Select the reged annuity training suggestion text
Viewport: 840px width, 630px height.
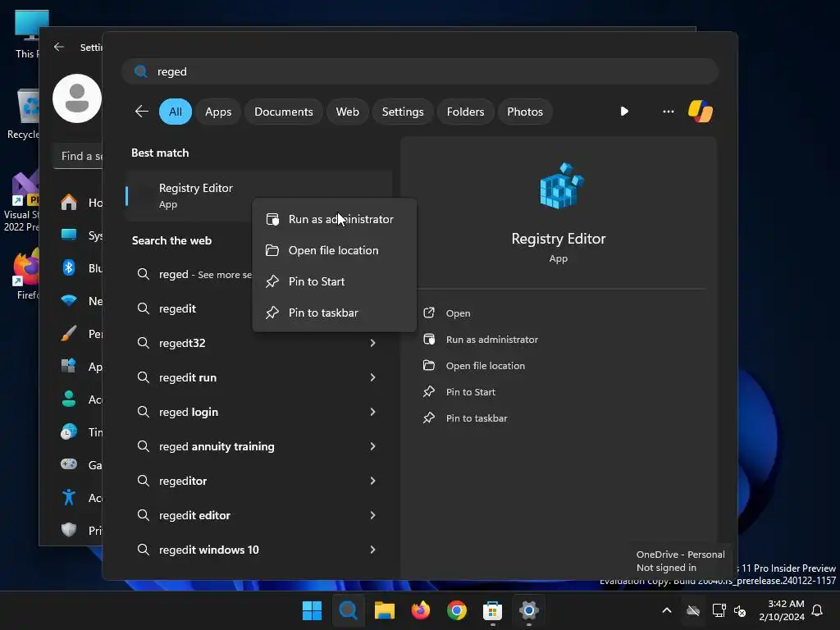click(x=217, y=446)
